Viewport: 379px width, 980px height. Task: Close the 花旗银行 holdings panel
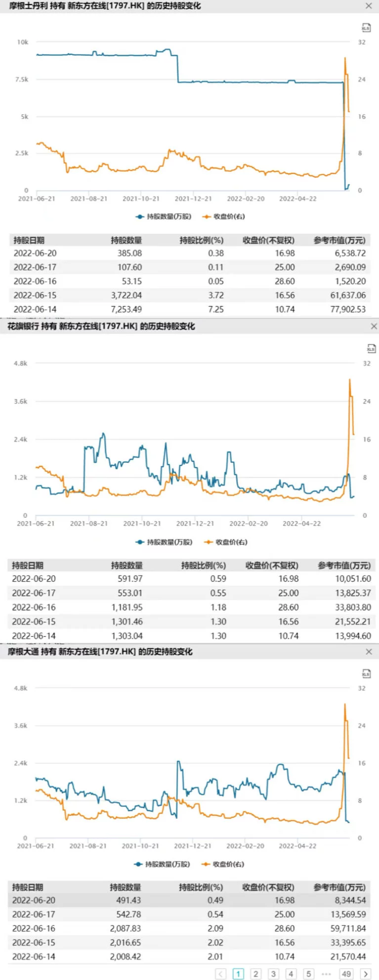(x=374, y=326)
